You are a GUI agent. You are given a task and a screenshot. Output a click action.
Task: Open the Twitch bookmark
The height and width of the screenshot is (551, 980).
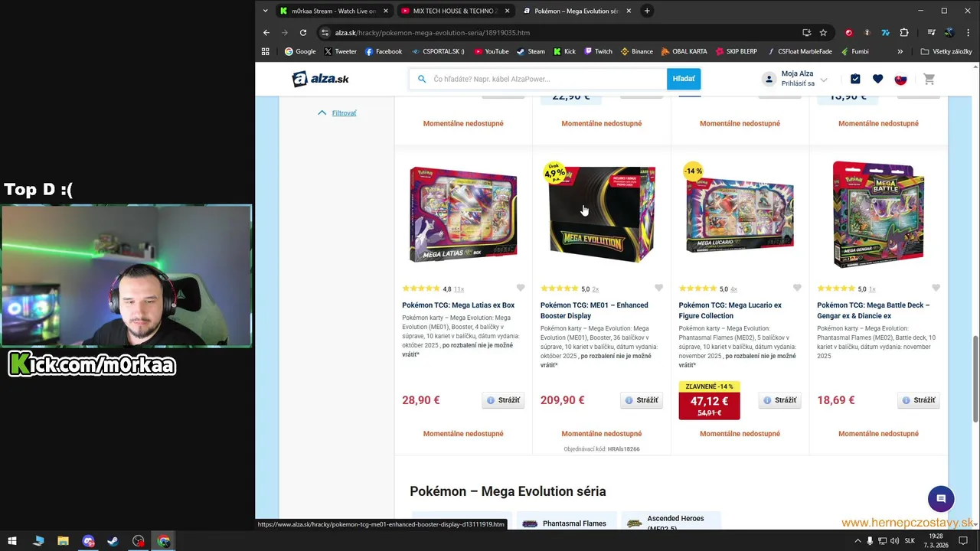point(598,51)
